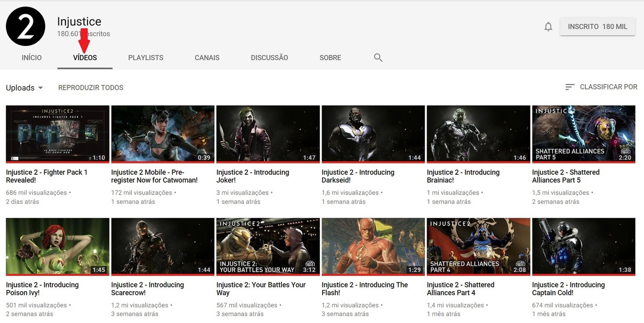This screenshot has height=323, width=644.
Task: Click the Injustice 2 channel avatar
Action: [x=25, y=27]
